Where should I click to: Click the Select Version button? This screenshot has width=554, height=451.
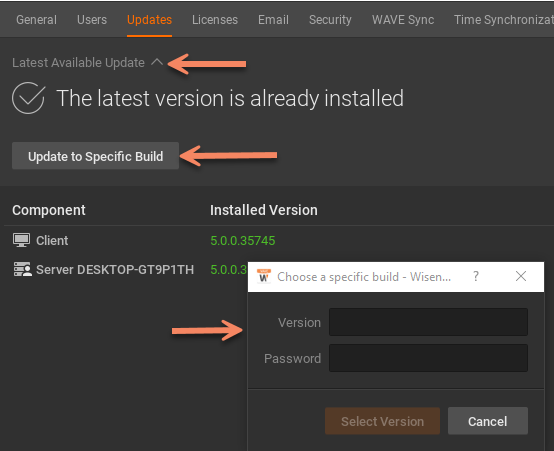382,421
